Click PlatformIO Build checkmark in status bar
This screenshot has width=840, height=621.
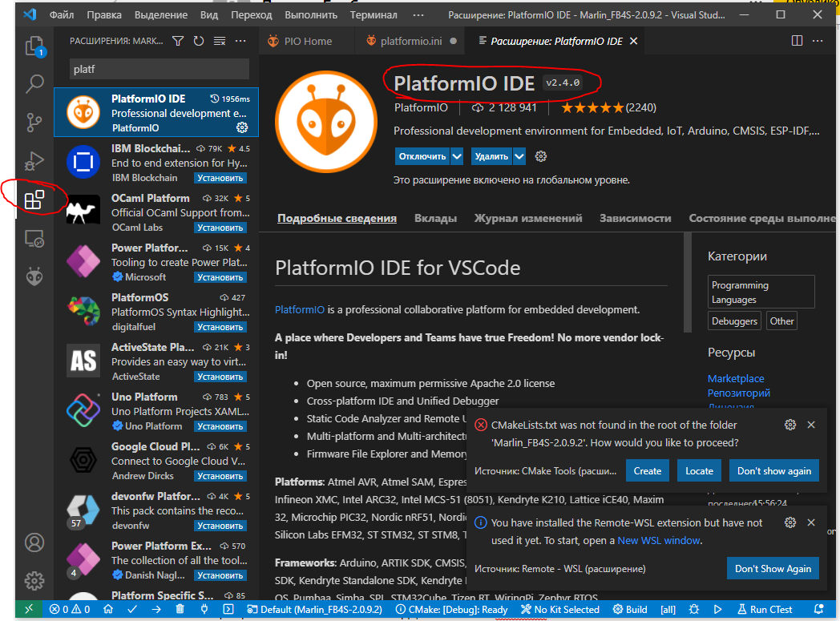[x=132, y=609]
